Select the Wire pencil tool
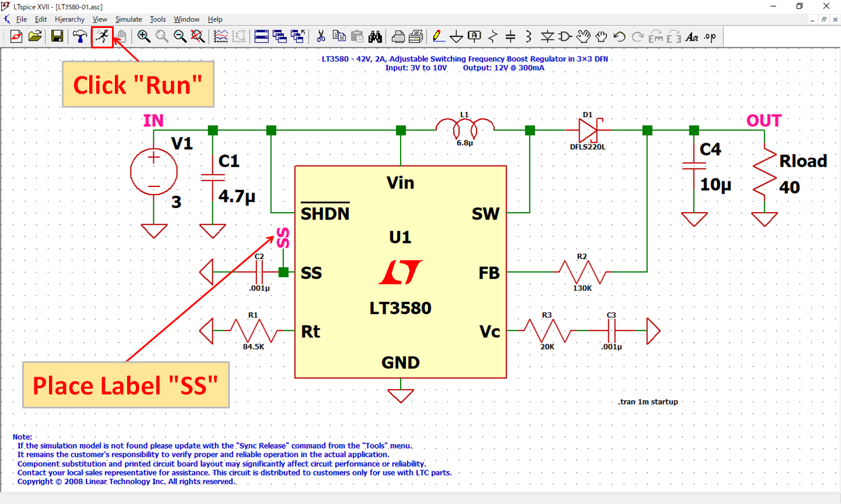 [x=439, y=37]
